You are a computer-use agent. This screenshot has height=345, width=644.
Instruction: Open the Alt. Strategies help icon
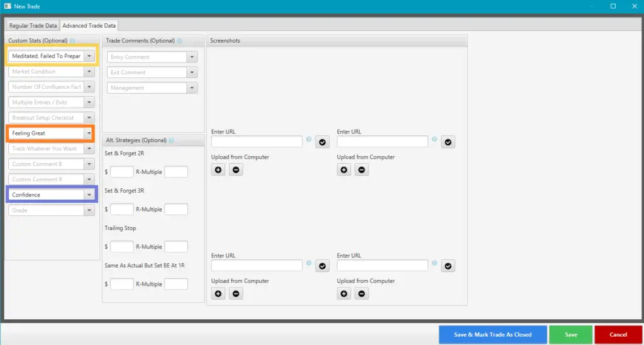[x=171, y=140]
